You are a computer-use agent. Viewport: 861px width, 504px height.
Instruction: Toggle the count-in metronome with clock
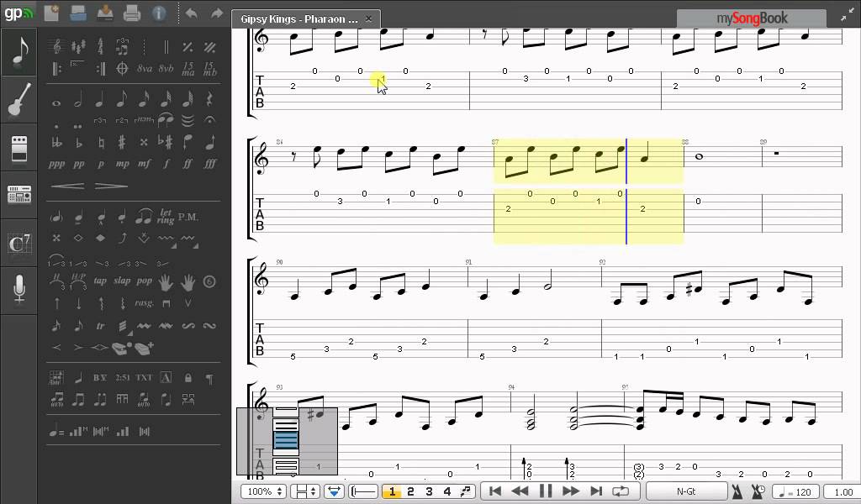(758, 491)
